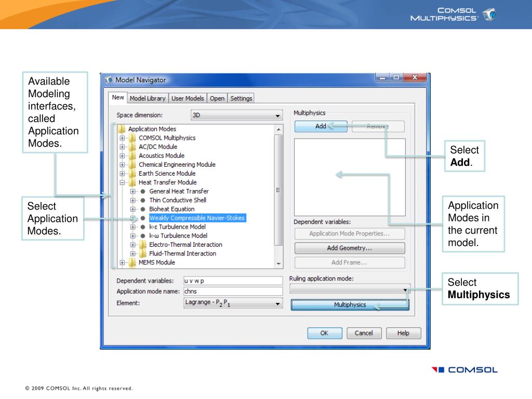Expand the Thin Conductive Shell node

coord(133,200)
